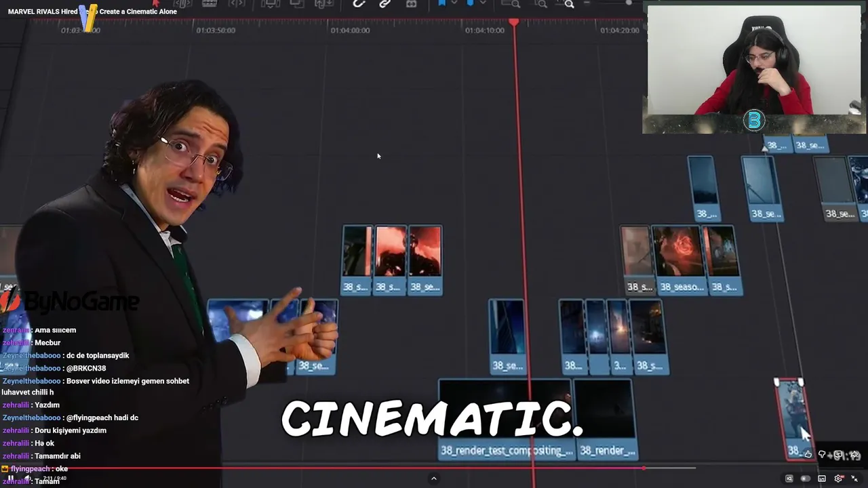The image size is (868, 488).
Task: Exit fullscreen mode
Action: click(854, 479)
